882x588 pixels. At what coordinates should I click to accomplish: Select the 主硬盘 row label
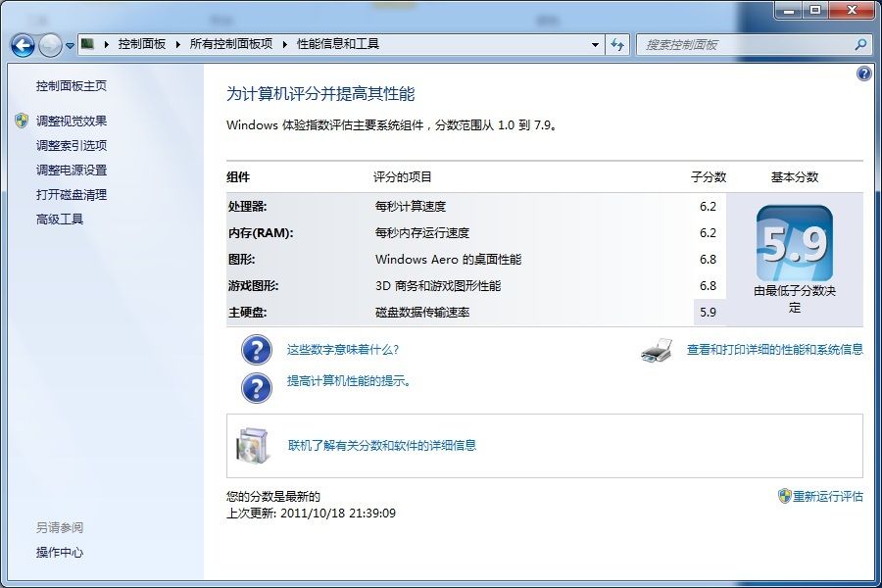[x=248, y=313]
